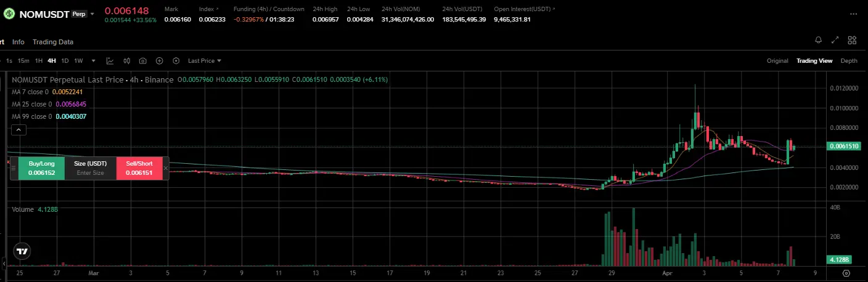The height and width of the screenshot is (282, 868).
Task: Click the Open Interest(USDT) label
Action: [x=522, y=9]
